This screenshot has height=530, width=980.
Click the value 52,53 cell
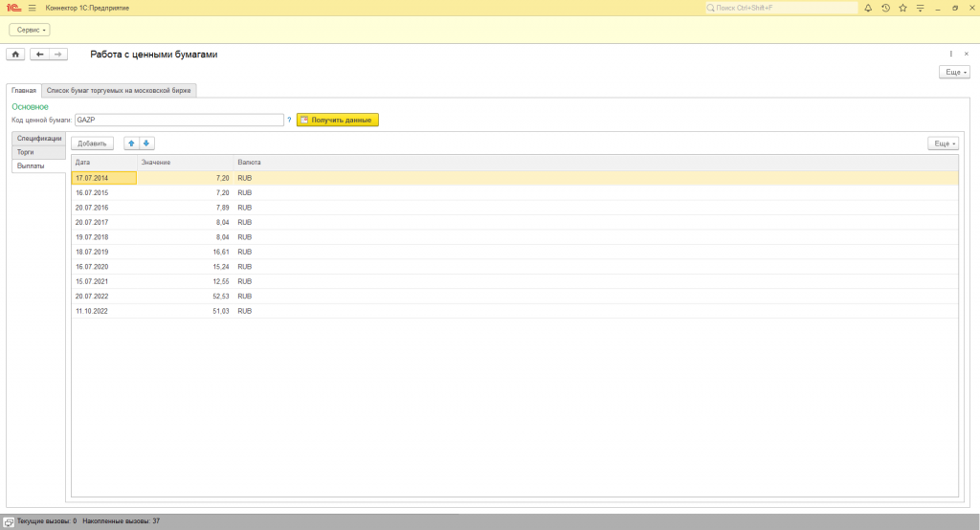click(186, 297)
